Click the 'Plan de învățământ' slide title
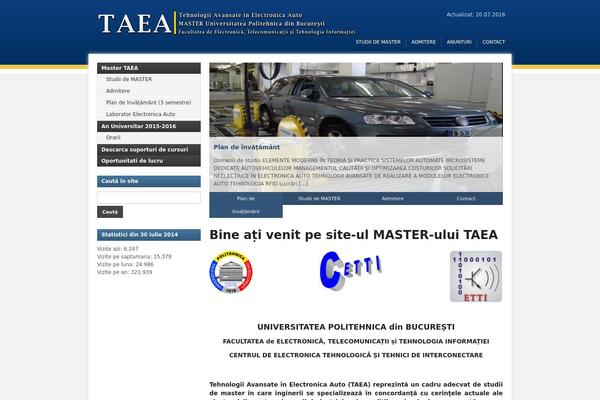The image size is (600, 400). (x=246, y=147)
